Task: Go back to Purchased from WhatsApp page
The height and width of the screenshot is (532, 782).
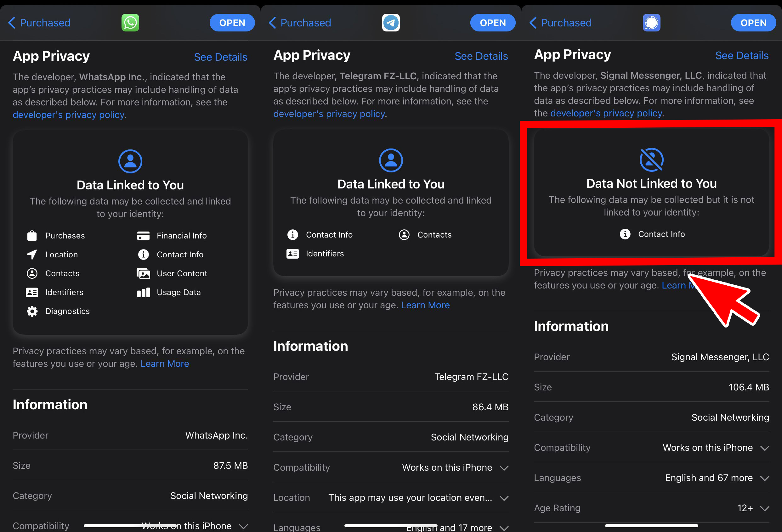Action: point(39,23)
